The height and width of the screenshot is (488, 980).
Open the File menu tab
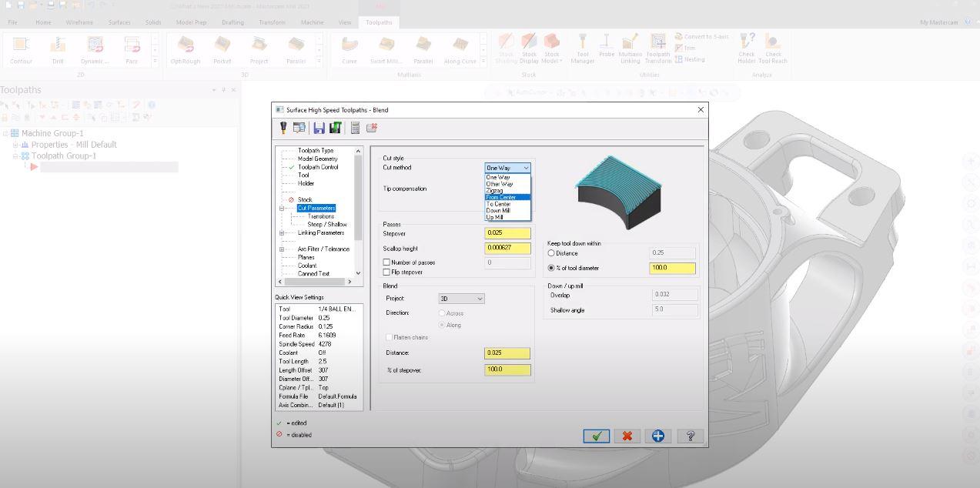click(x=12, y=22)
